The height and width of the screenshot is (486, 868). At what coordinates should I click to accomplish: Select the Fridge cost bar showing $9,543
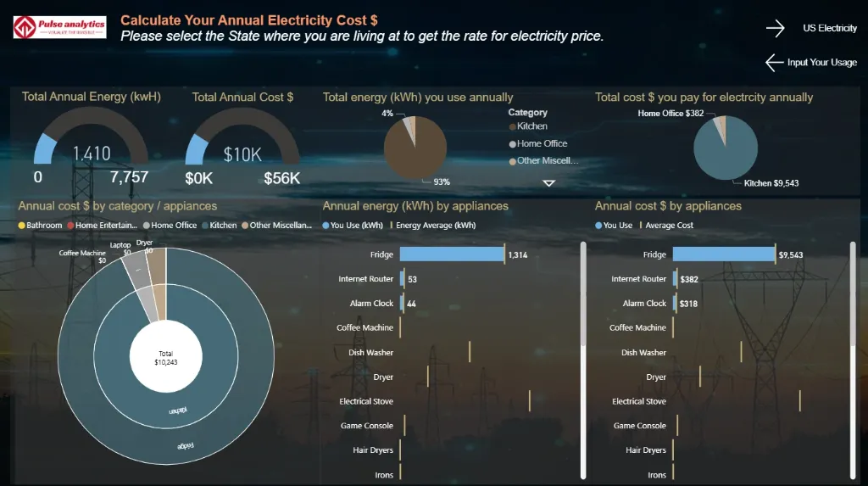[x=724, y=254]
